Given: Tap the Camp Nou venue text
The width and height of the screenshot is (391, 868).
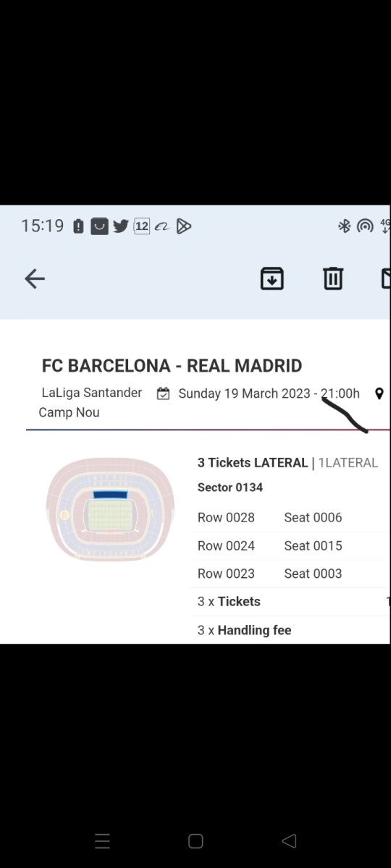Looking at the screenshot, I should (69, 412).
